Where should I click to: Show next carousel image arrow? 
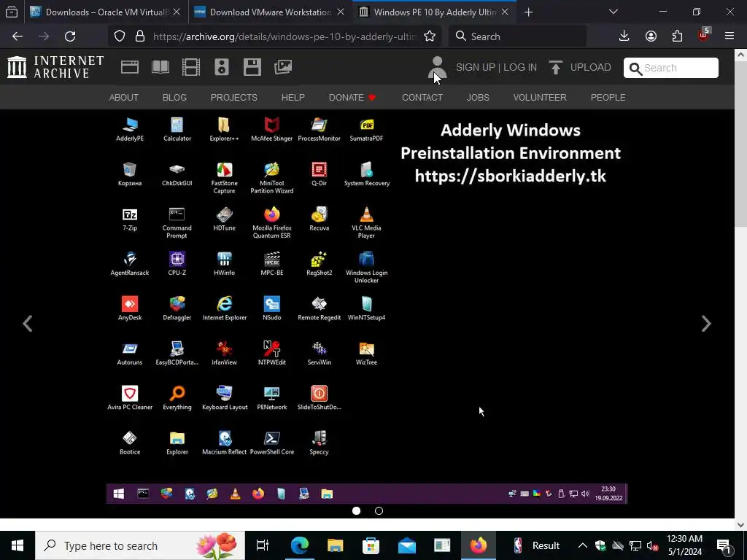pos(706,324)
